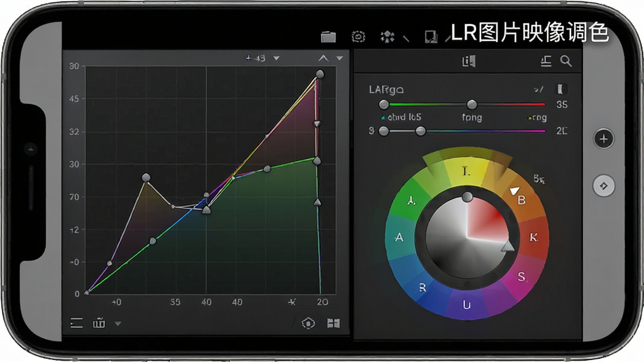
Task: Expand the +43 dropdown arrow above the curve
Action: coord(277,58)
